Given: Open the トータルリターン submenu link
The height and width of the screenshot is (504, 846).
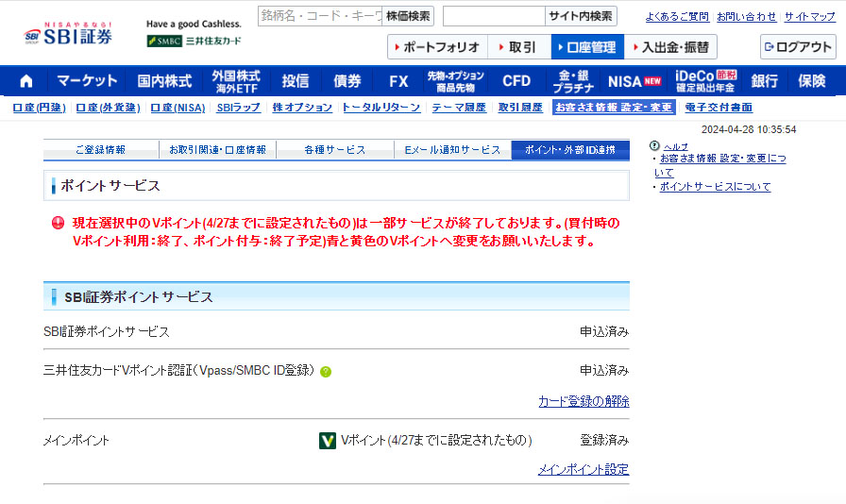Looking at the screenshot, I should [381, 109].
